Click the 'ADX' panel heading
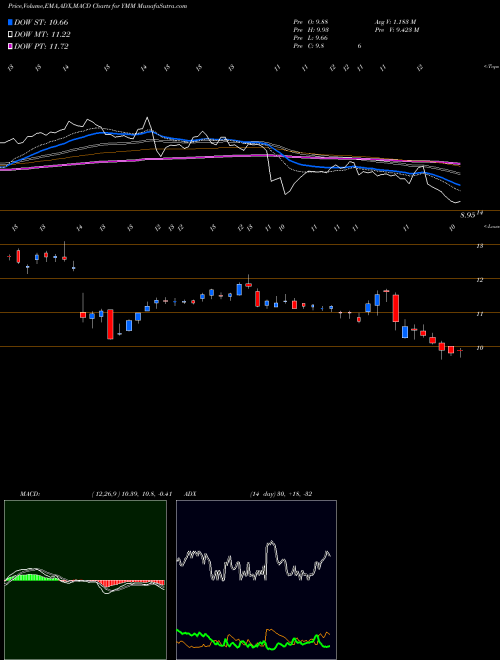This screenshot has width=500, height=660. pyautogui.click(x=190, y=494)
